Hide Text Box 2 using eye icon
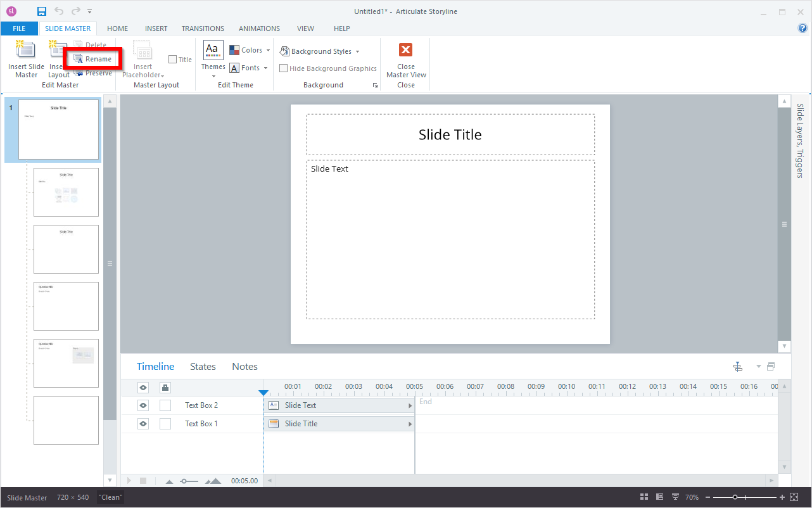This screenshot has height=508, width=812. coord(143,405)
